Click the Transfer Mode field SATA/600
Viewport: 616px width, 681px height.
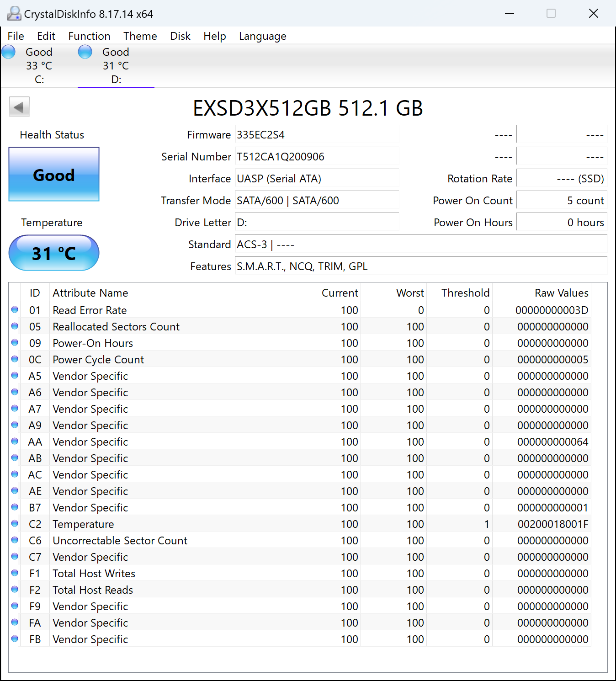coord(317,201)
